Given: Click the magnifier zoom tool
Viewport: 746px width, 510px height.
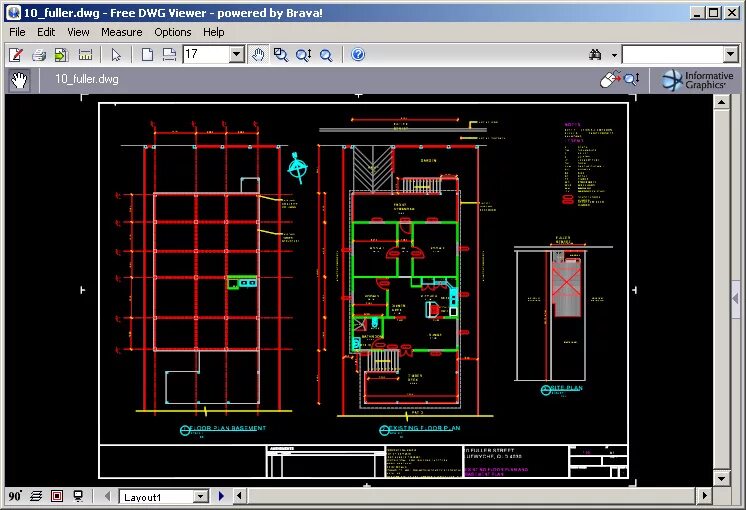Looking at the screenshot, I should [326, 55].
